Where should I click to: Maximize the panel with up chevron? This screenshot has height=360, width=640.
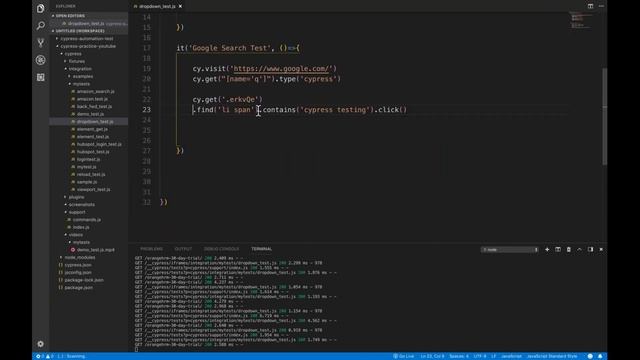coord(579,249)
